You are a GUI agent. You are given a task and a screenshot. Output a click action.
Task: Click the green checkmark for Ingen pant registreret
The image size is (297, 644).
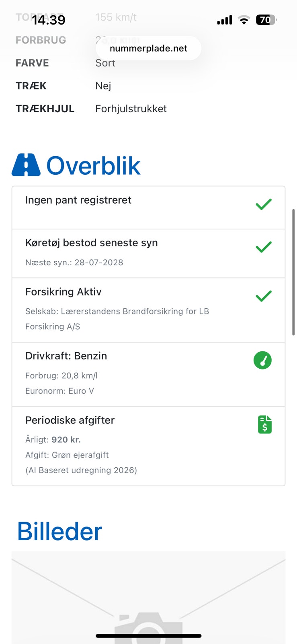coord(264,204)
